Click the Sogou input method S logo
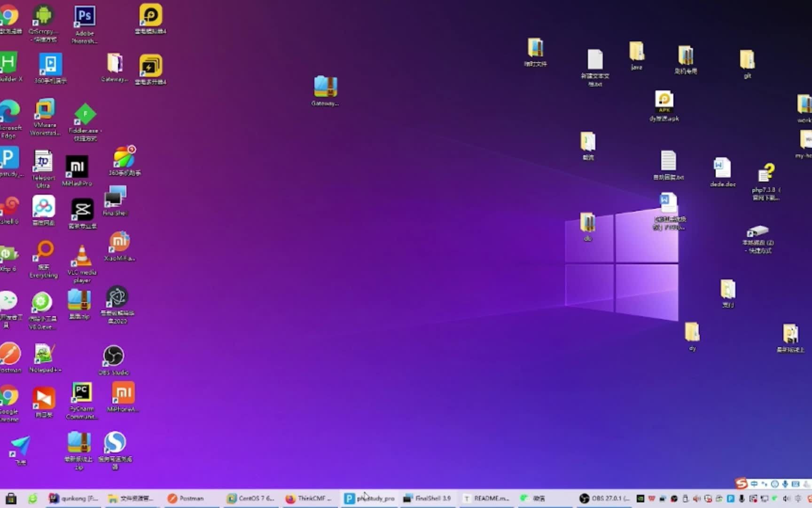Image resolution: width=812 pixels, height=508 pixels. point(742,483)
